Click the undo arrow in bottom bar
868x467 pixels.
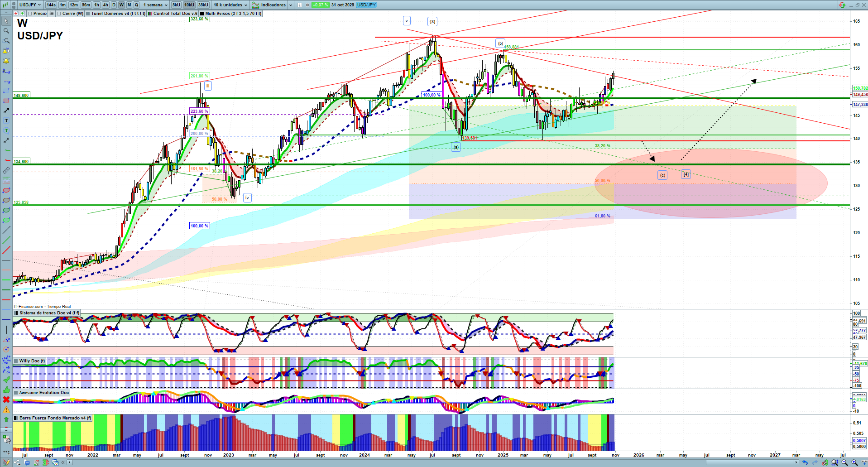tap(805, 462)
